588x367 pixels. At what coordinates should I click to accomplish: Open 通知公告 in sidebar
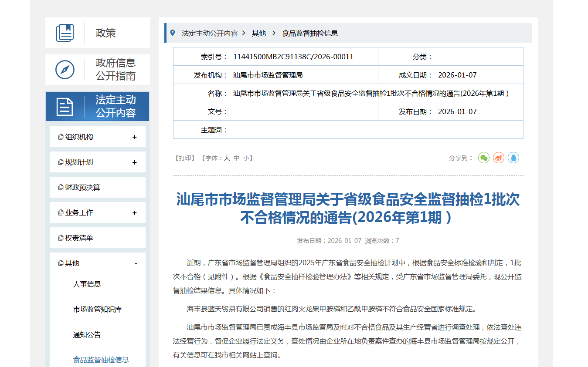(87, 334)
